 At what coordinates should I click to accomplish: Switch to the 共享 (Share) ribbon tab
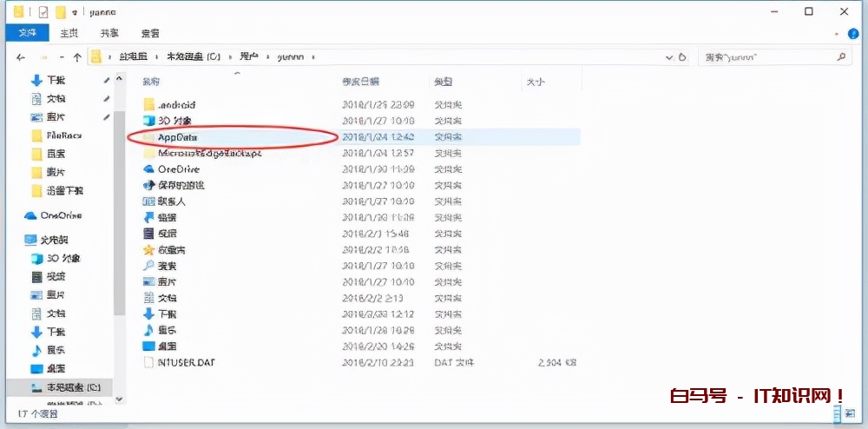coord(109,33)
